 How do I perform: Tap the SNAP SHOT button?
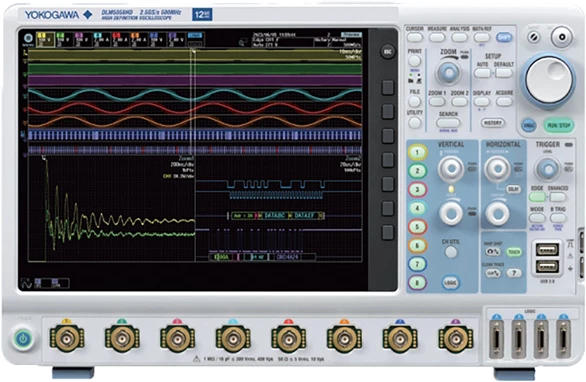[x=493, y=252]
